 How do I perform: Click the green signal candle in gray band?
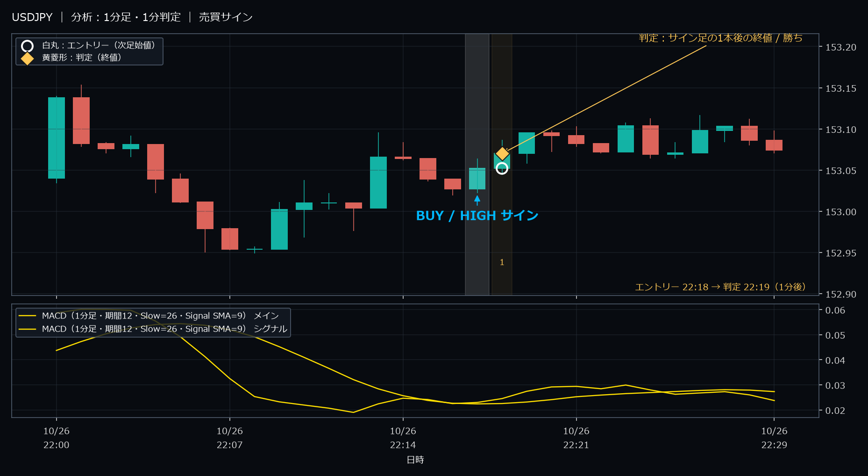(477, 179)
